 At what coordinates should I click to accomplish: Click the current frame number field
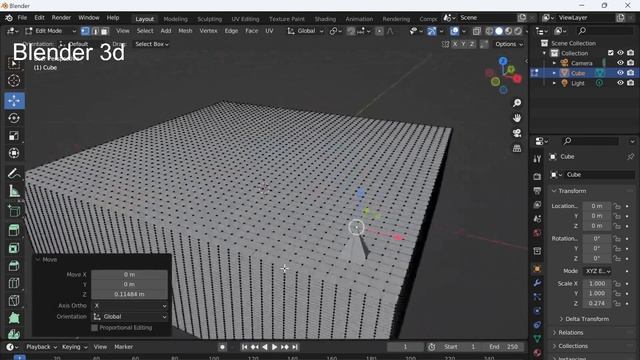(x=405, y=347)
